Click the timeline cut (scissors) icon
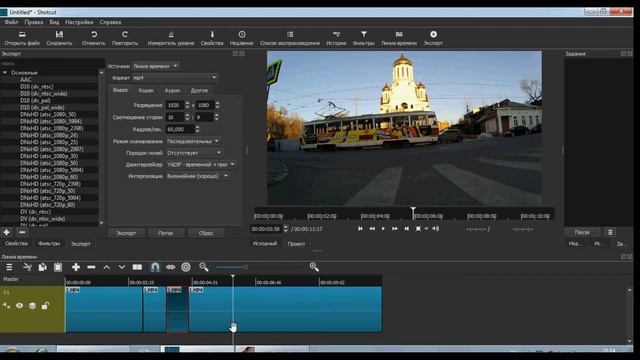Image resolution: width=640 pixels, height=360 pixels. [27, 267]
